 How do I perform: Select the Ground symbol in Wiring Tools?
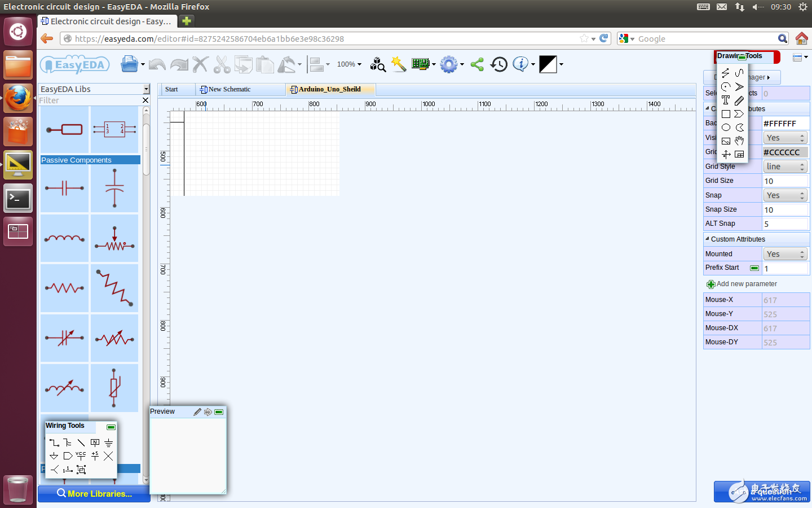coord(108,443)
